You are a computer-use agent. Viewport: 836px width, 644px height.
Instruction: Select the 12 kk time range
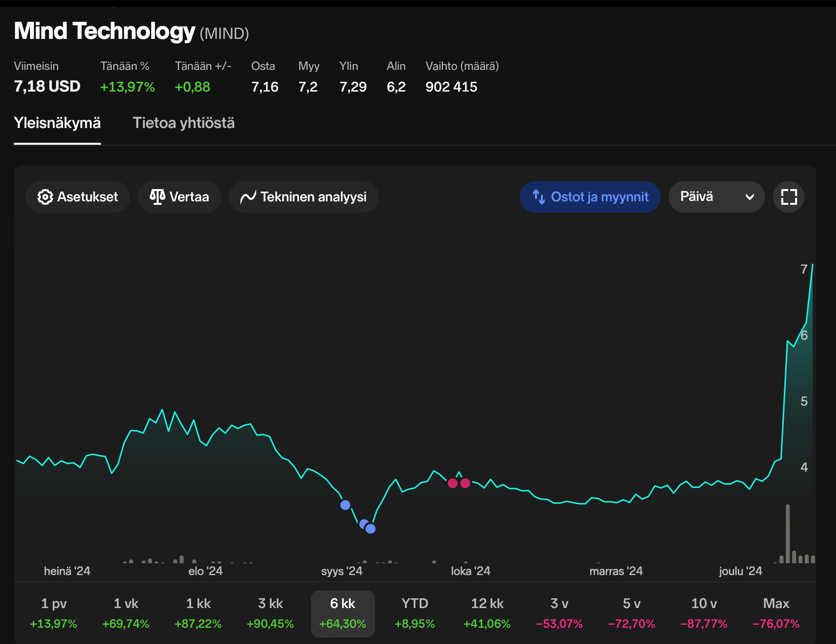click(x=487, y=613)
